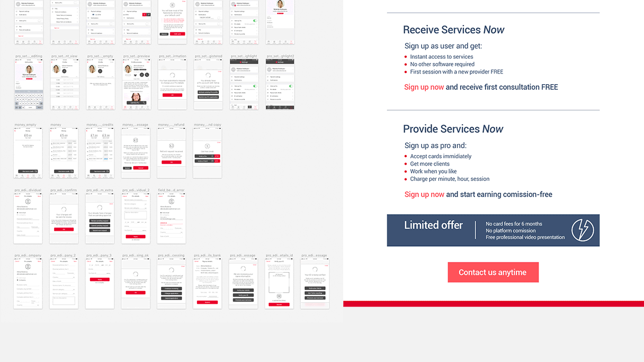Click the lightning bolt icon in Limited offer banner
The height and width of the screenshot is (362, 644).
pos(583,230)
